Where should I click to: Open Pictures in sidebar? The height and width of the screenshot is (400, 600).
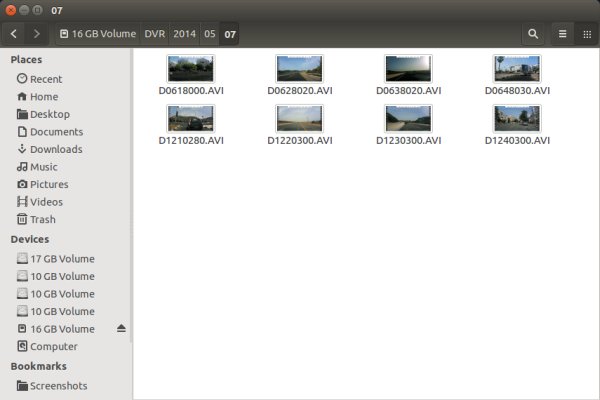(49, 184)
